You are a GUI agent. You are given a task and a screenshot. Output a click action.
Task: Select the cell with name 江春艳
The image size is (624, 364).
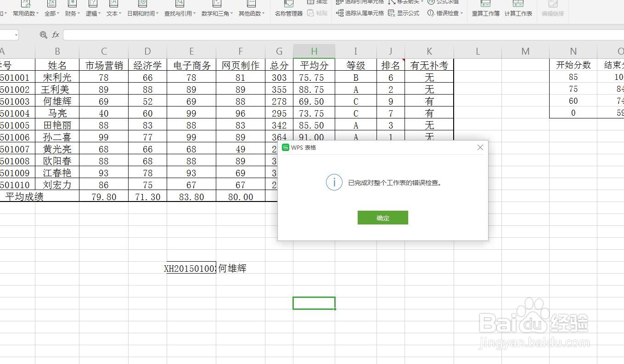click(57, 173)
